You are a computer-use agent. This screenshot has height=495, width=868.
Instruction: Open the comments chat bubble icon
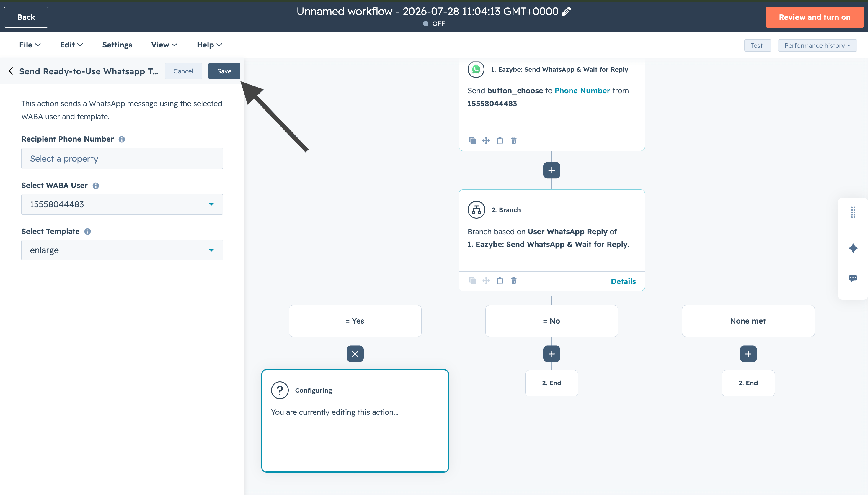[x=853, y=279]
